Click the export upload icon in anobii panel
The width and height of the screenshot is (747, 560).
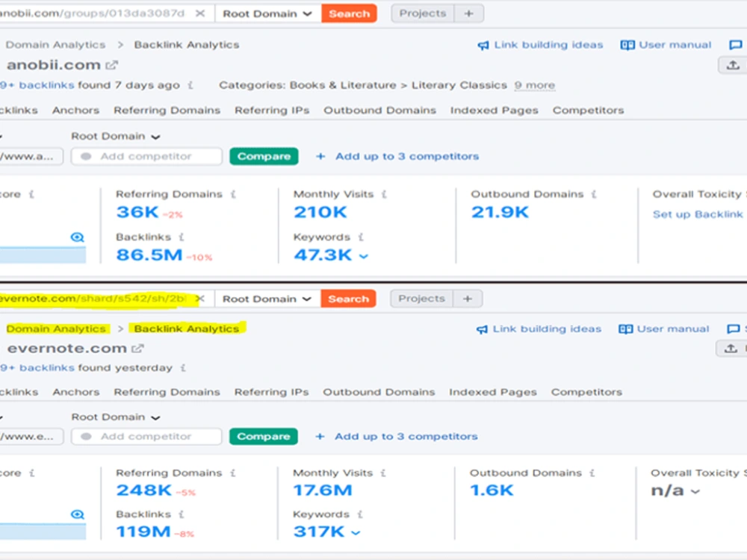click(733, 65)
